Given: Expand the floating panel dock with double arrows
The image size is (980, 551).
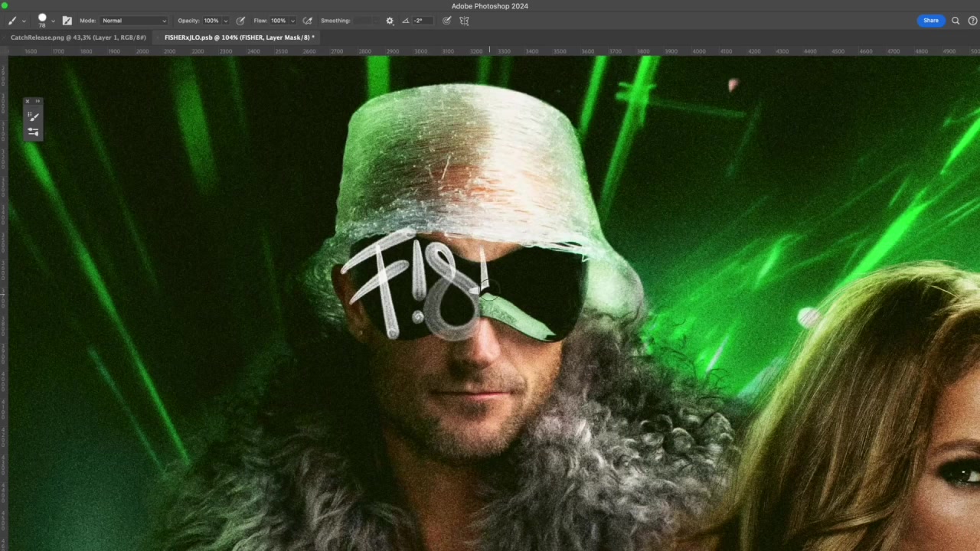Looking at the screenshot, I should pos(38,101).
